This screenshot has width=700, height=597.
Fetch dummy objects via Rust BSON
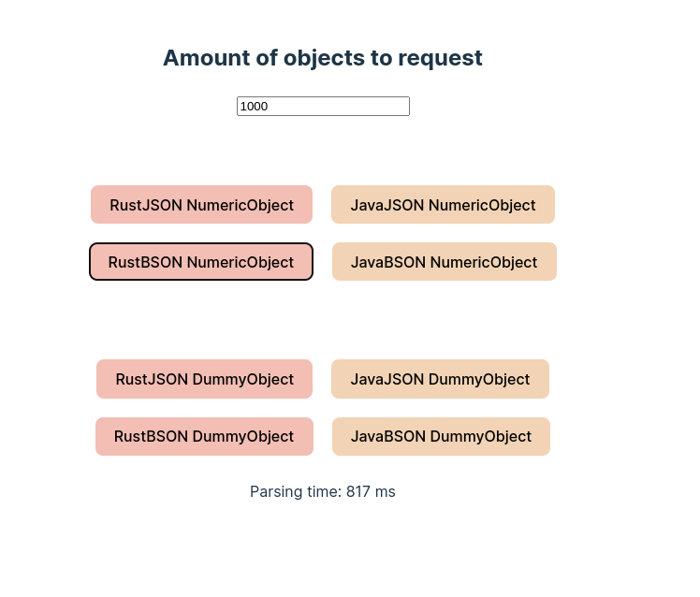point(204,436)
